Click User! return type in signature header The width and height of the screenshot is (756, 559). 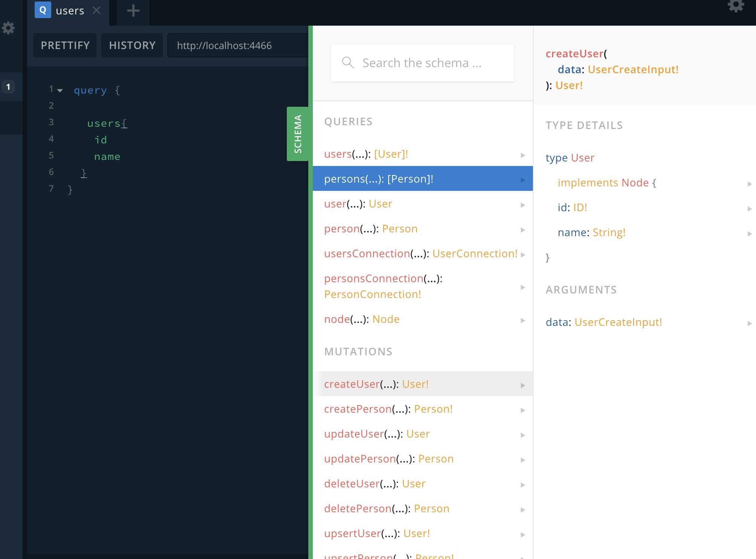coord(569,85)
